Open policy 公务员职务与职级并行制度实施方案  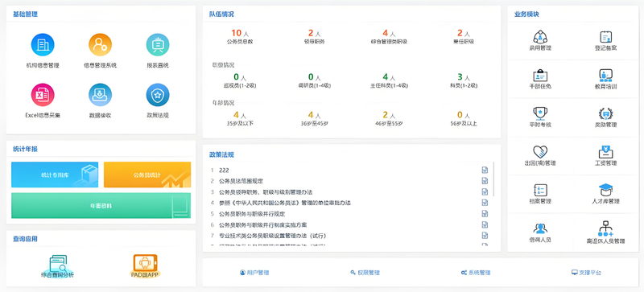tap(263, 224)
